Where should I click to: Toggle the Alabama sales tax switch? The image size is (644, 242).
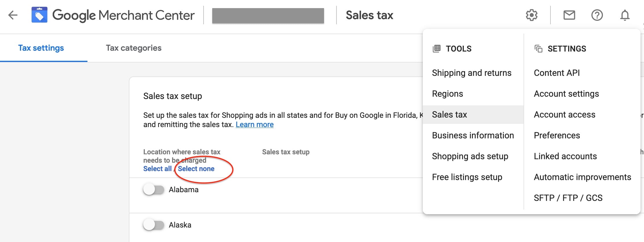click(153, 190)
